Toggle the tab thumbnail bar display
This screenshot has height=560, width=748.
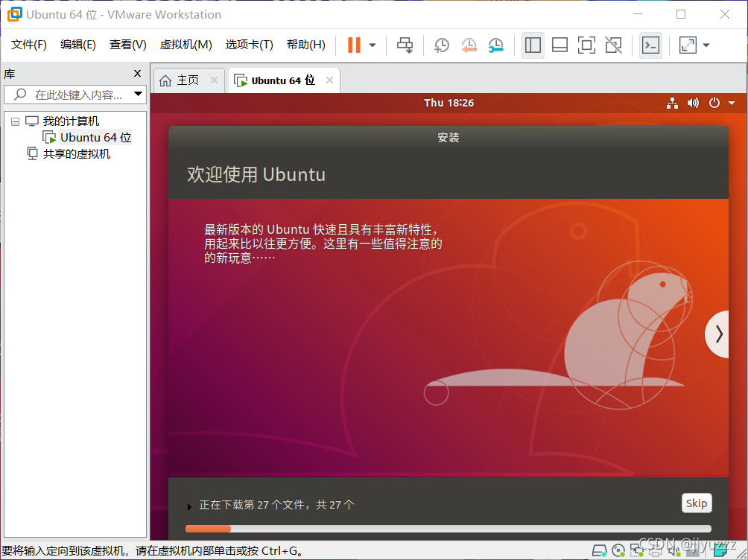coord(560,45)
